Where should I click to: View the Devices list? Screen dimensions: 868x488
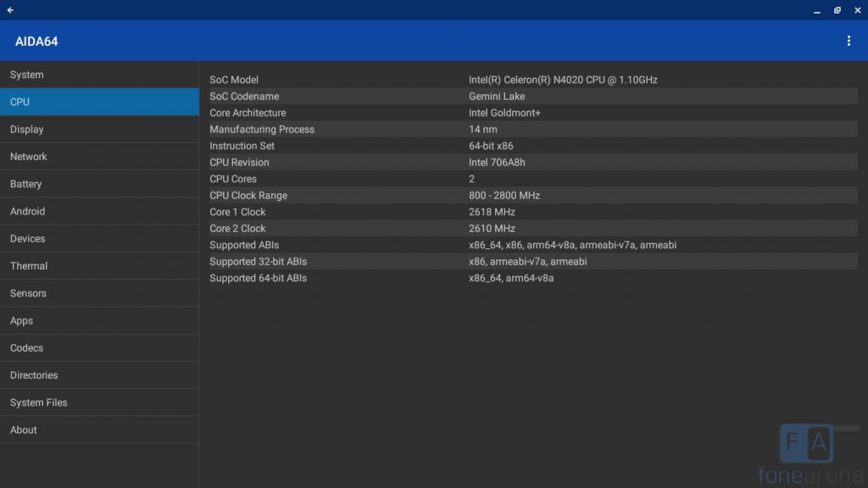click(99, 239)
